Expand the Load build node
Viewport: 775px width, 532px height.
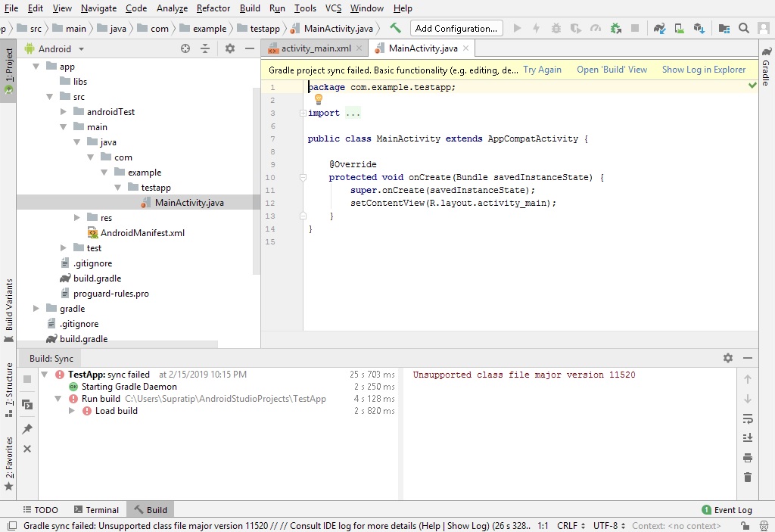(x=72, y=411)
